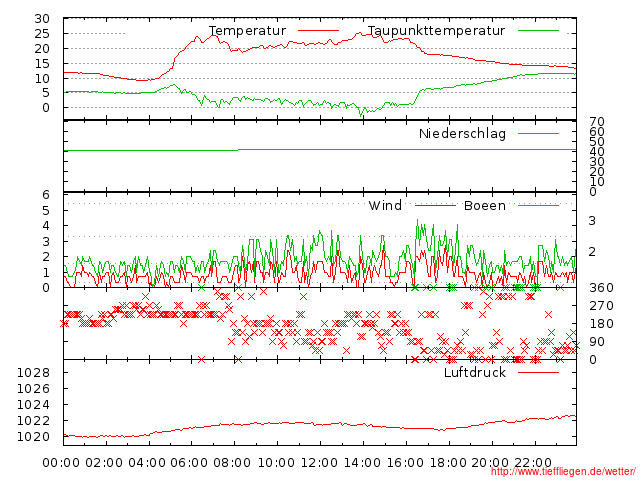Click the 10:00 time axis label
This screenshot has width=640, height=480.
click(276, 463)
